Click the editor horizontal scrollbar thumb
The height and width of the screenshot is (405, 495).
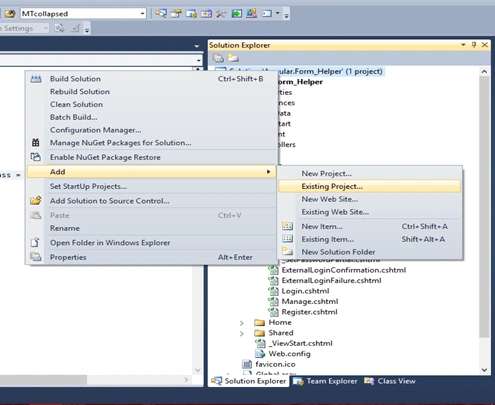(43, 379)
